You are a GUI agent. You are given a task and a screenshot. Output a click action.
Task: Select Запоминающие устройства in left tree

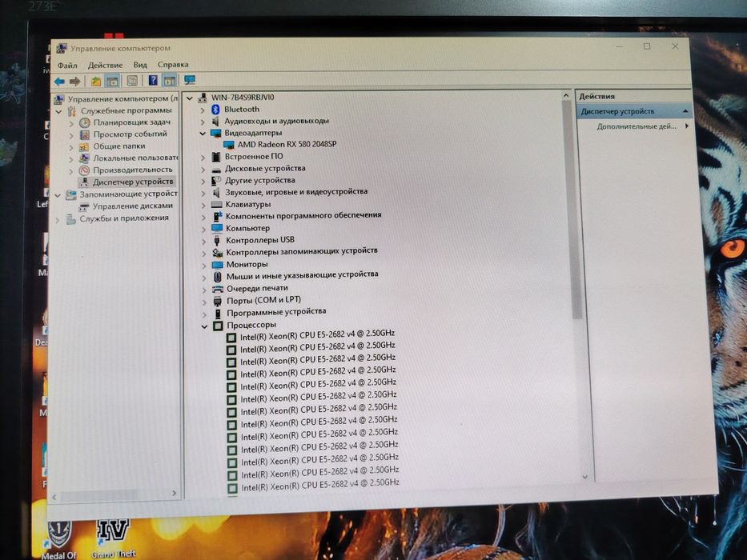pos(128,194)
